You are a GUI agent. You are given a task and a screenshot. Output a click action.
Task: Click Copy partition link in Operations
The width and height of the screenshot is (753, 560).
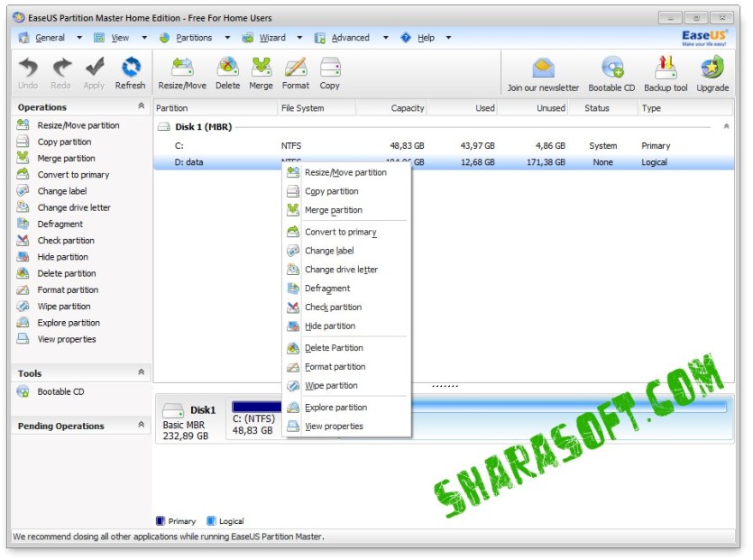pyautogui.click(x=64, y=142)
